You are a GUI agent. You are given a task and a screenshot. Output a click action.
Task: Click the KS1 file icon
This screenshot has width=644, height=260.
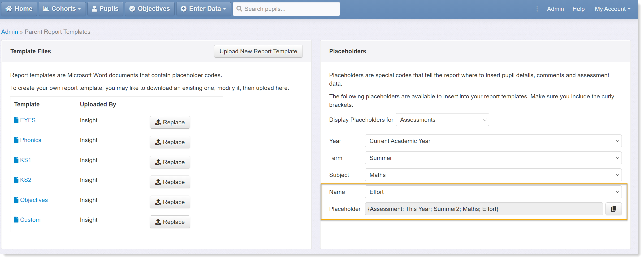pos(16,160)
